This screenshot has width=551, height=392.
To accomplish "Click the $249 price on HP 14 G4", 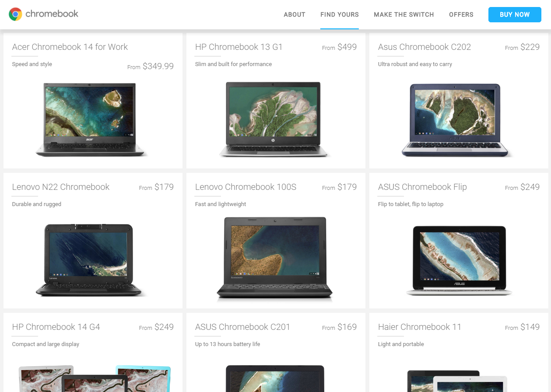I will [x=164, y=327].
